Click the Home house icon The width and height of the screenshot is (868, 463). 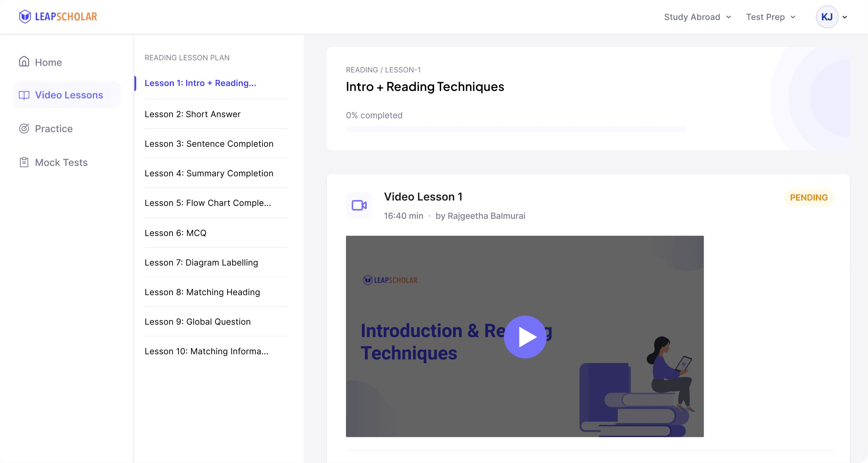point(24,62)
